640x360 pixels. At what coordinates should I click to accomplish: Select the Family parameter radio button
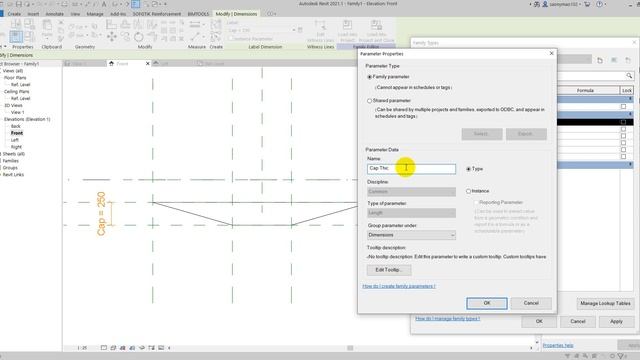tap(370, 77)
